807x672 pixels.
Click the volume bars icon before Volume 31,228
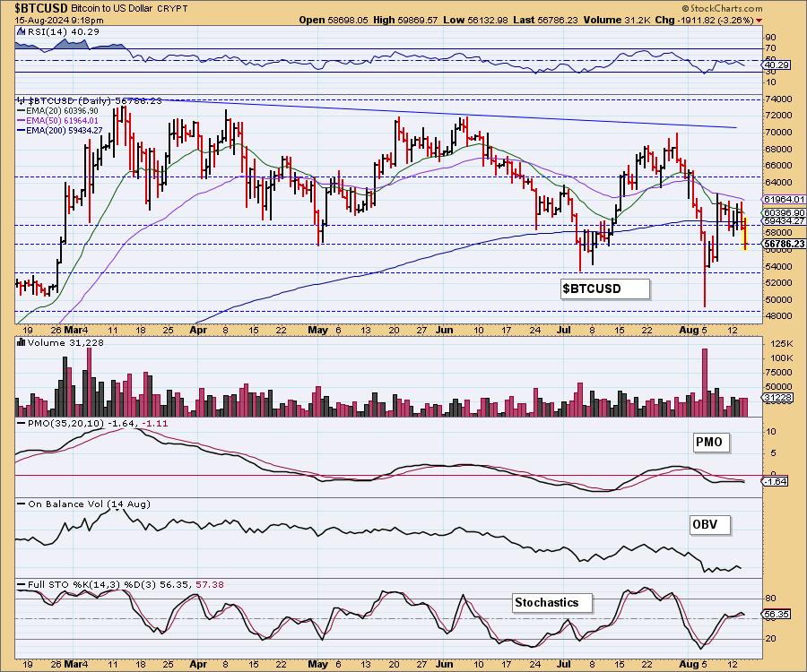[22, 342]
